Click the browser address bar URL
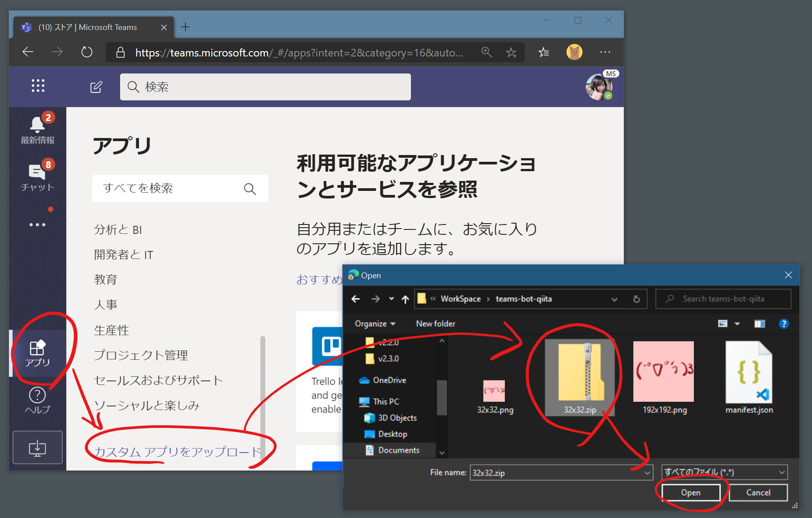Viewport: 812px width, 518px height. (x=299, y=53)
